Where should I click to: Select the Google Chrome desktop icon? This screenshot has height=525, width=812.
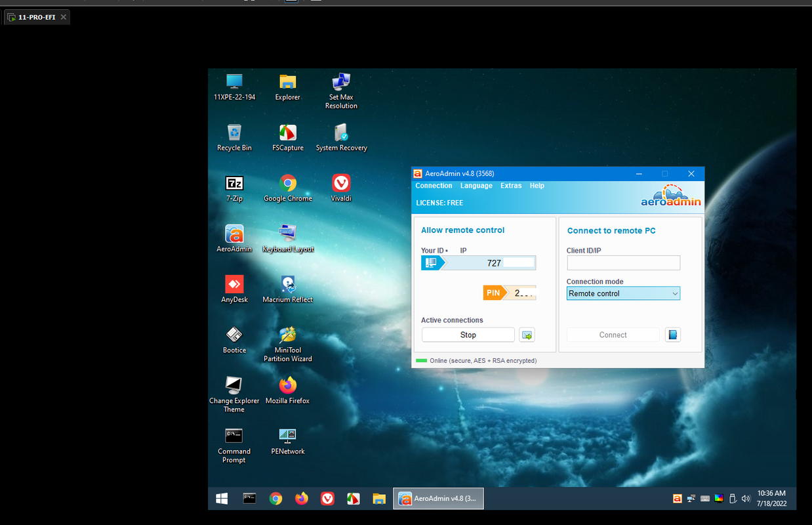[287, 188]
